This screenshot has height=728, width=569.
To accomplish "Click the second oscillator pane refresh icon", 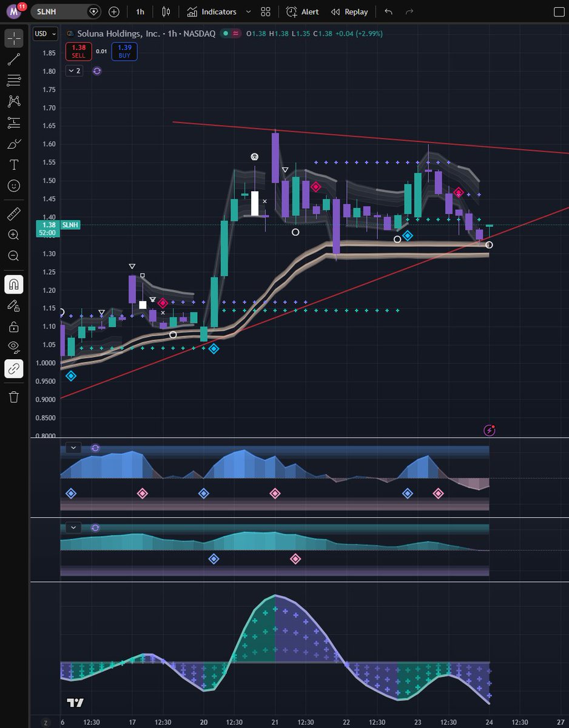I will click(95, 528).
